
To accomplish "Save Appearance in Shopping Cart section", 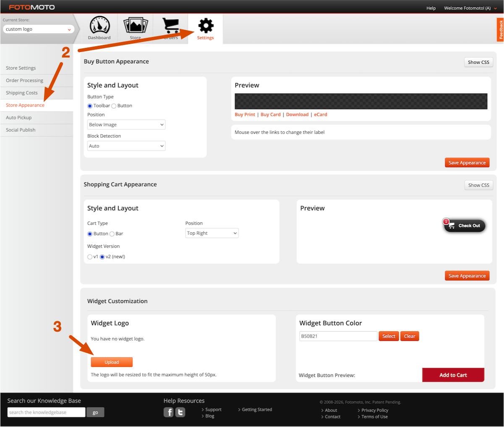I will (x=467, y=276).
